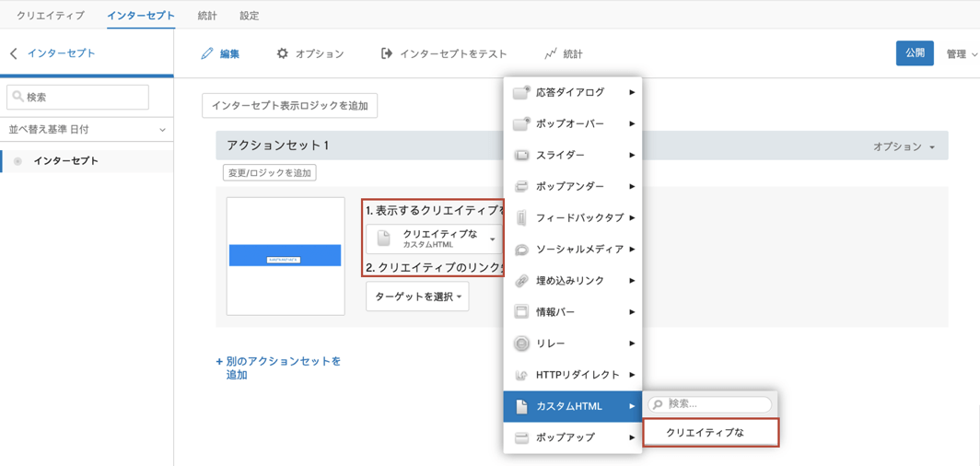980x466 pixels.
Task: Click the pencil icon beside 編集
Action: (207, 53)
